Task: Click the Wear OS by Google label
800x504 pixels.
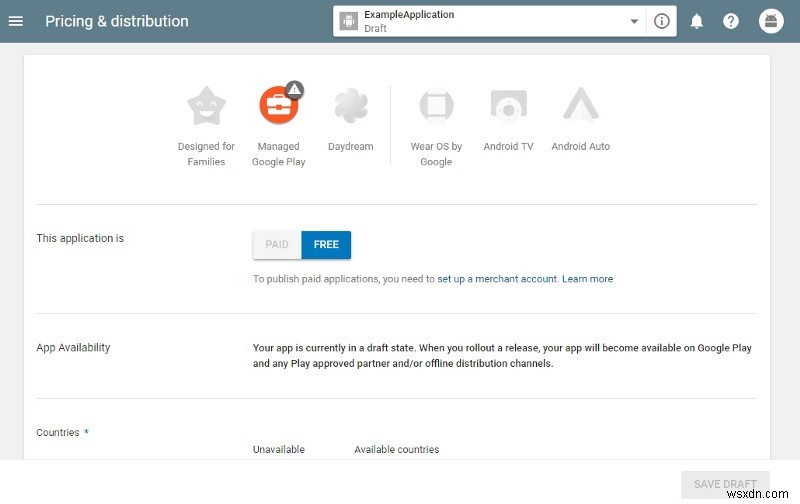Action: pyautogui.click(x=436, y=154)
